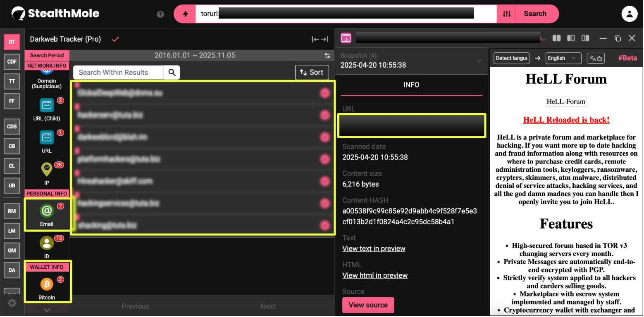Screen dimensions: 644x317
Task: Click the help question mark icon
Action: click(160, 14)
